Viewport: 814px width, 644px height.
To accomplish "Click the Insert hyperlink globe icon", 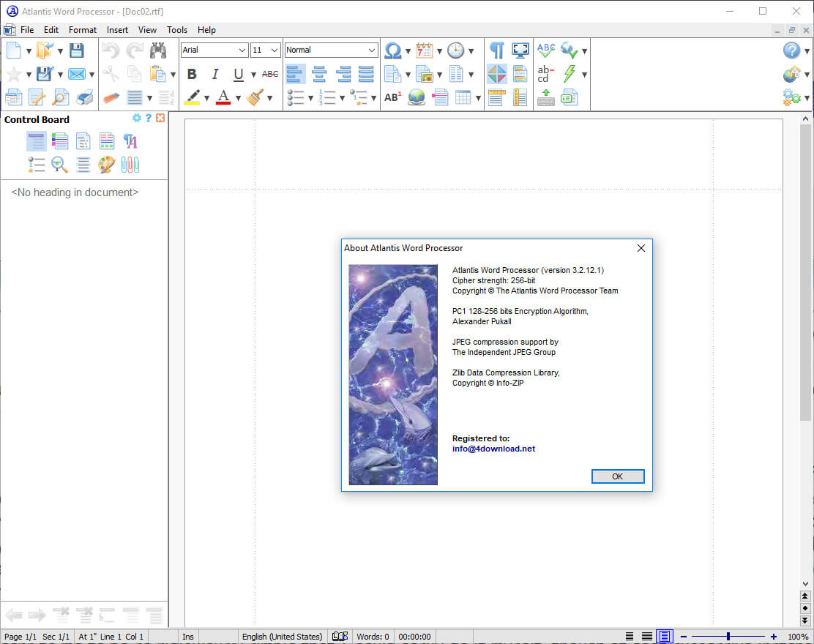I will [417, 97].
